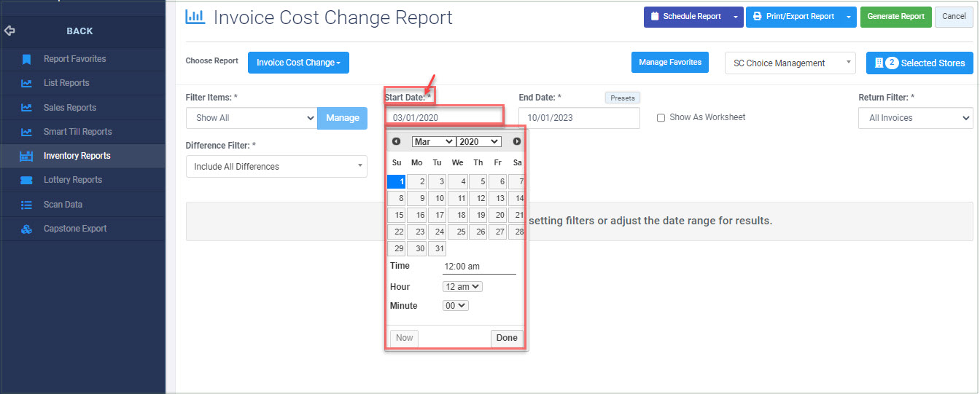Go to previous month in calendar
The image size is (980, 394).
pos(396,141)
